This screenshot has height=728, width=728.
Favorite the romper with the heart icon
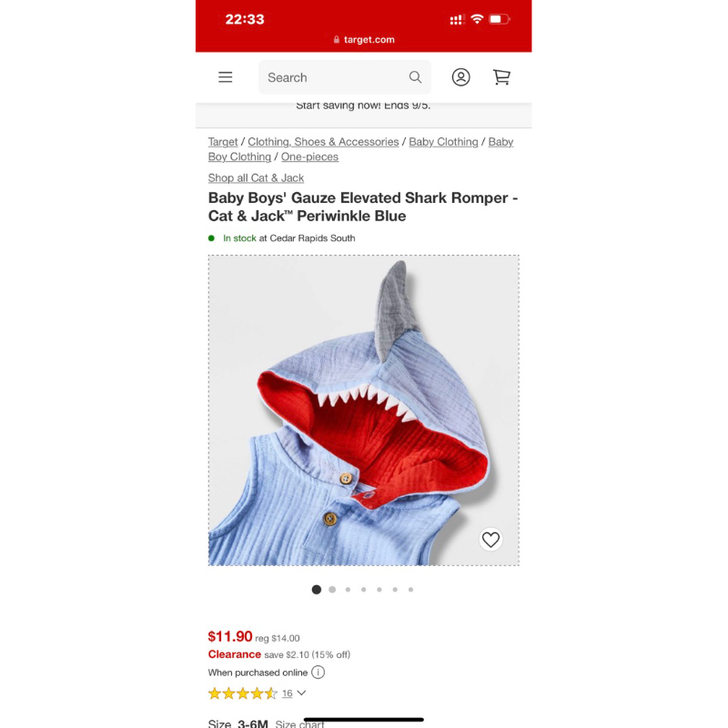pyautogui.click(x=490, y=539)
